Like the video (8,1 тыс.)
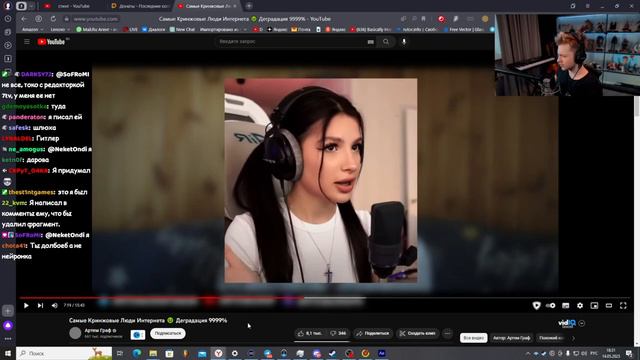This screenshot has width=640, height=360. point(310,333)
